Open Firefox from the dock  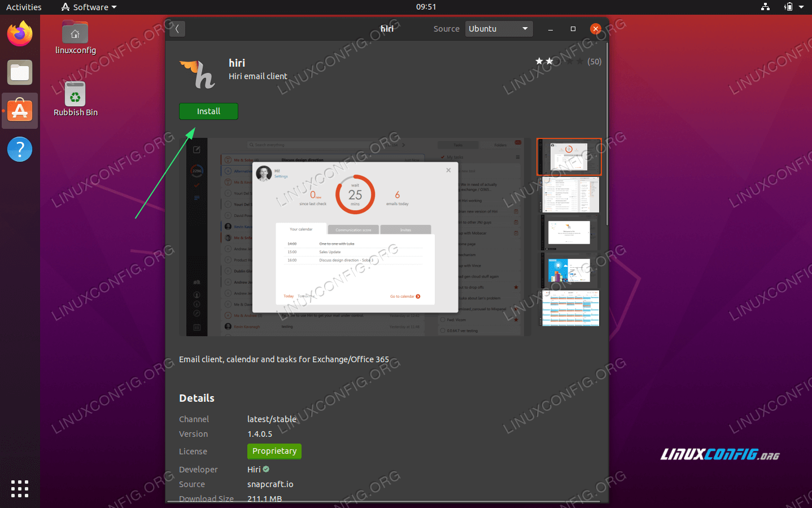click(20, 34)
